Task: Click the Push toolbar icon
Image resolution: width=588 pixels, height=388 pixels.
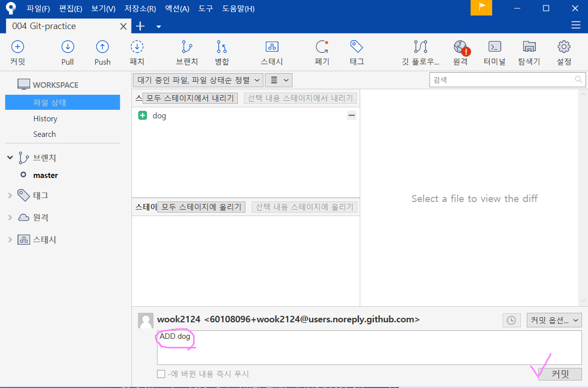Action: (x=102, y=47)
